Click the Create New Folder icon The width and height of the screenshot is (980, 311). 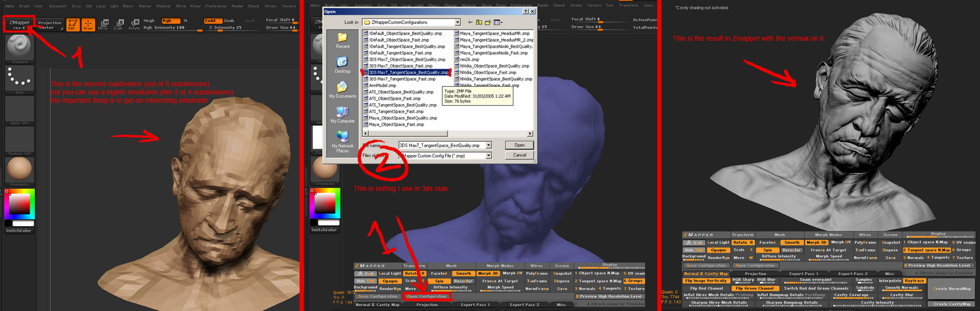[x=488, y=22]
